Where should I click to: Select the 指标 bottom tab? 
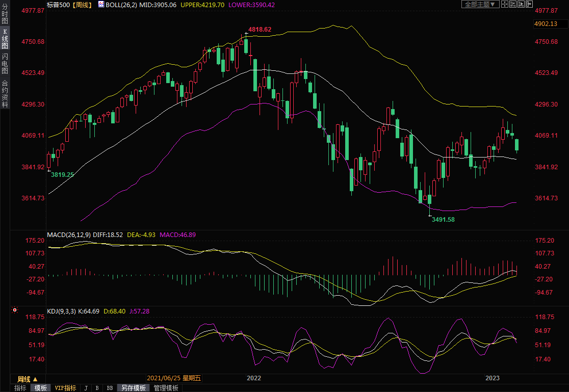tap(20, 388)
